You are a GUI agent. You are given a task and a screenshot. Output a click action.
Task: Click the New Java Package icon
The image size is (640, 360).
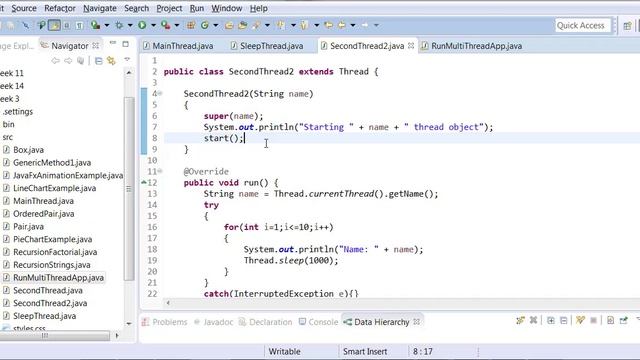(x=191, y=25)
